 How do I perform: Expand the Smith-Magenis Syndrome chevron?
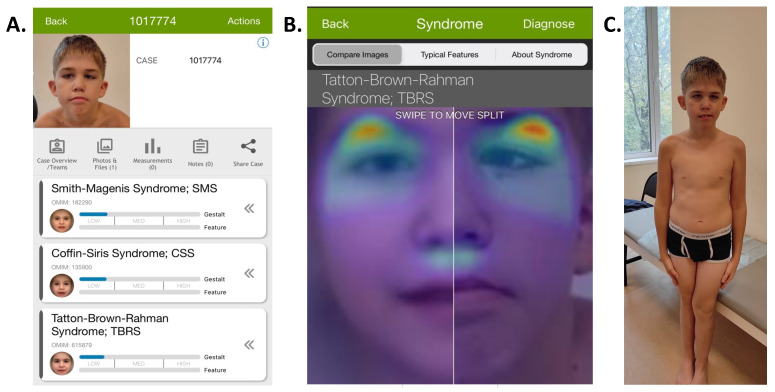(x=249, y=209)
